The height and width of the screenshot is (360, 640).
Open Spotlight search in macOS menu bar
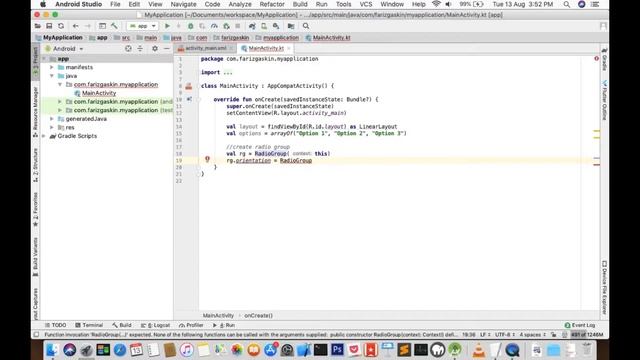[x=567, y=4]
